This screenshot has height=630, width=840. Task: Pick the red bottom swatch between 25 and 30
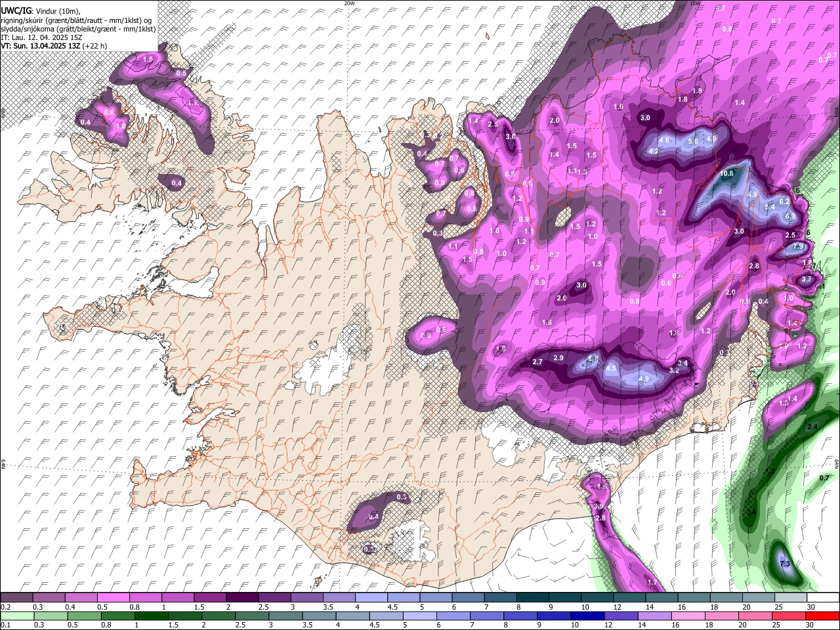(x=790, y=616)
